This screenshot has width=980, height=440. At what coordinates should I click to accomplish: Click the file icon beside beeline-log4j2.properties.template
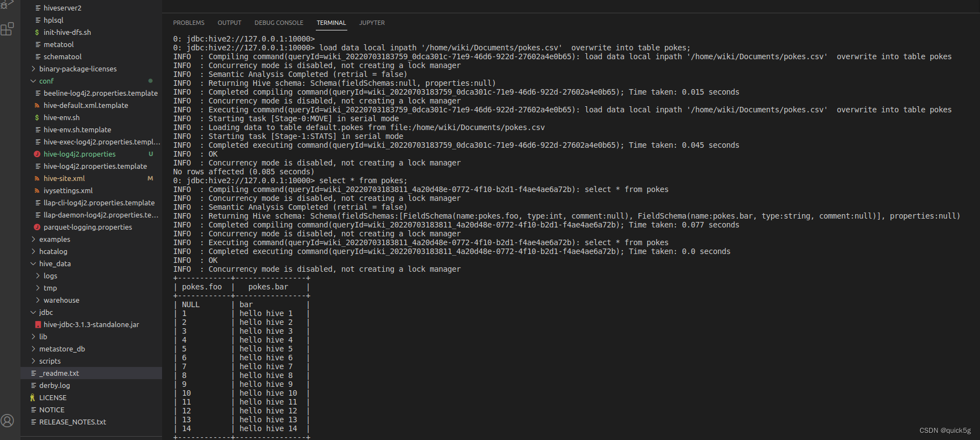pos(38,94)
